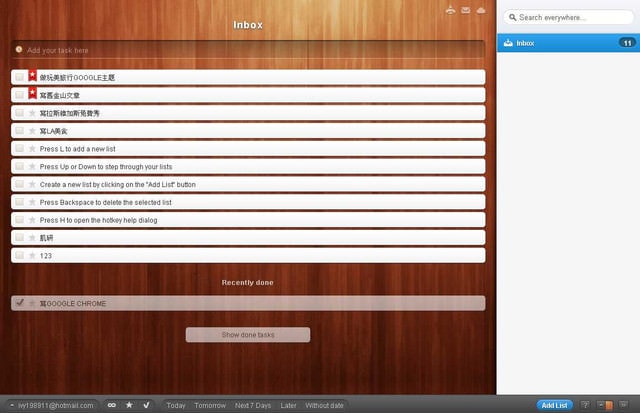The height and width of the screenshot is (413, 640).
Task: Select task text Press L to add a new list
Action: (78, 149)
